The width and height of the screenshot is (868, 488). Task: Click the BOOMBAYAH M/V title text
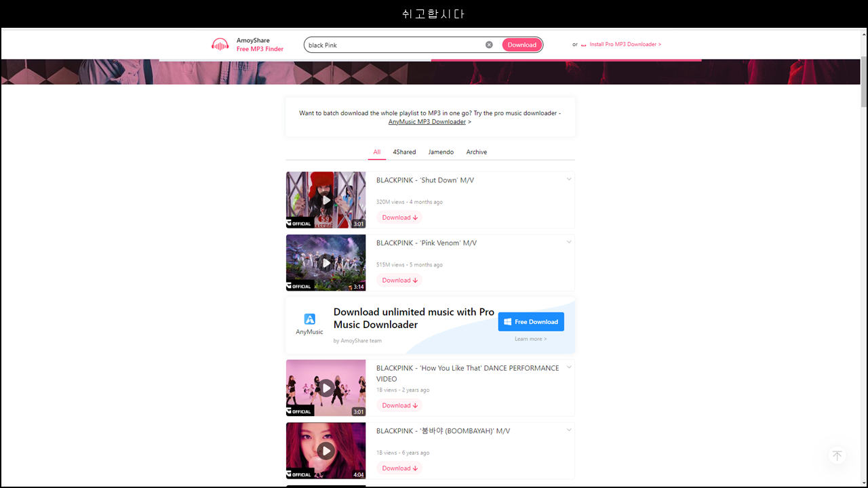point(443,431)
